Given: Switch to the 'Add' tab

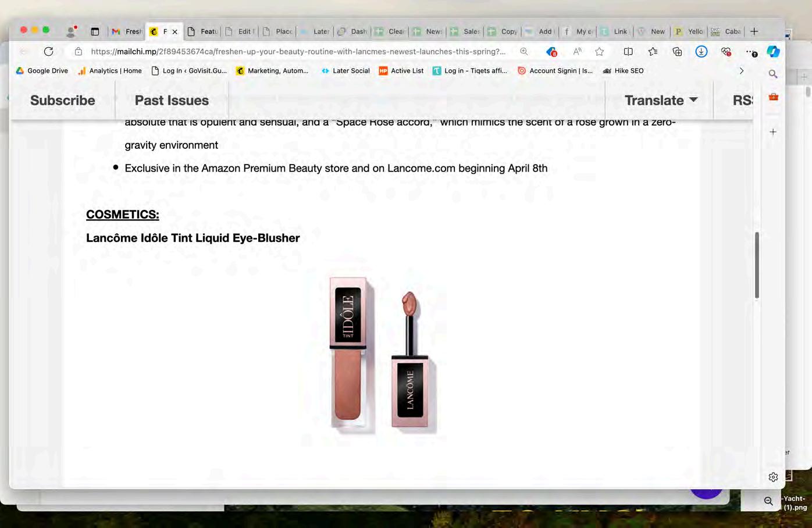Looking at the screenshot, I should point(540,31).
